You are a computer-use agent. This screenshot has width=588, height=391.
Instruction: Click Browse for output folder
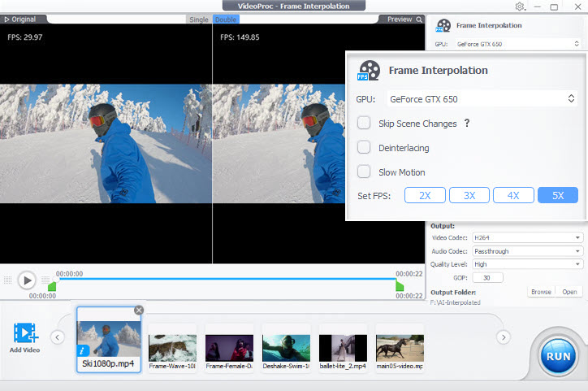[540, 292]
